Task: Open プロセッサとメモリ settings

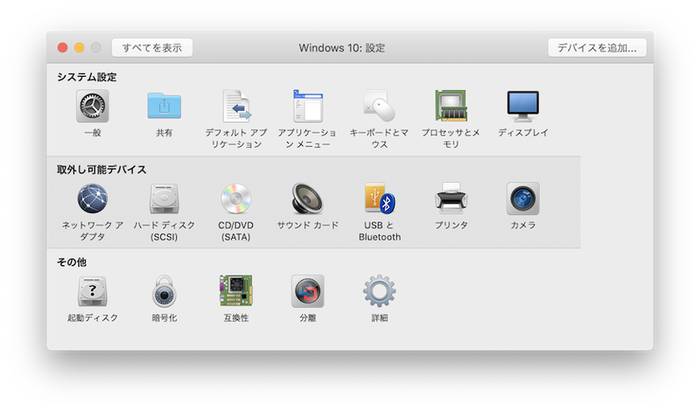Action: pos(451,106)
